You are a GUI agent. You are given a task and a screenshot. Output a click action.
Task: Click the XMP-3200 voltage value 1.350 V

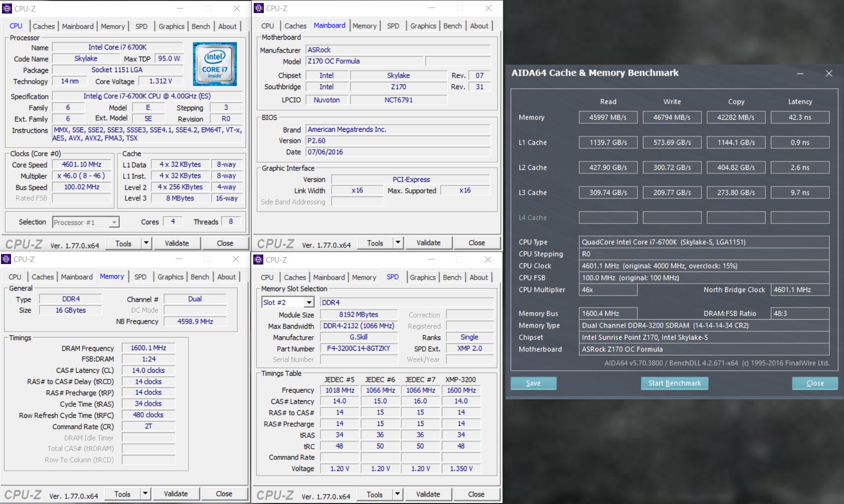pyautogui.click(x=461, y=468)
